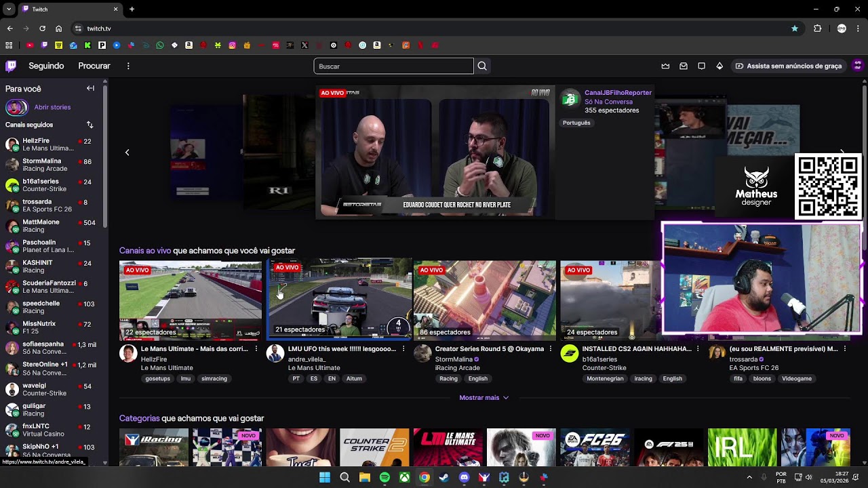The image size is (868, 488).
Task: Open the Prime loot crown icon
Action: 665,66
